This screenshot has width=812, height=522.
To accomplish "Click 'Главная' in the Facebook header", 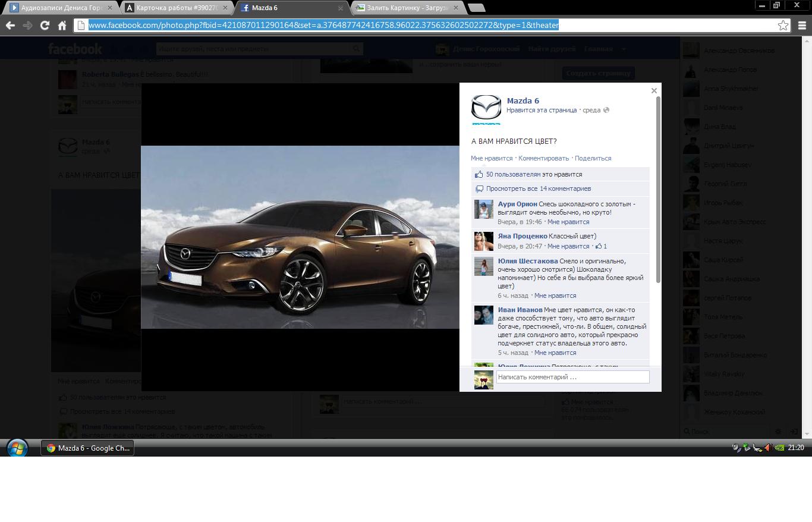I will [x=599, y=49].
